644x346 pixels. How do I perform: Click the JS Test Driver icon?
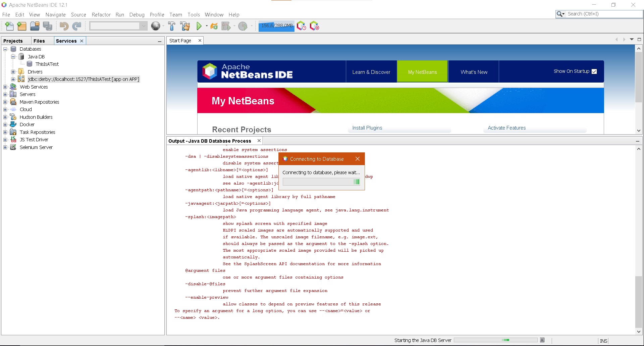(13, 140)
